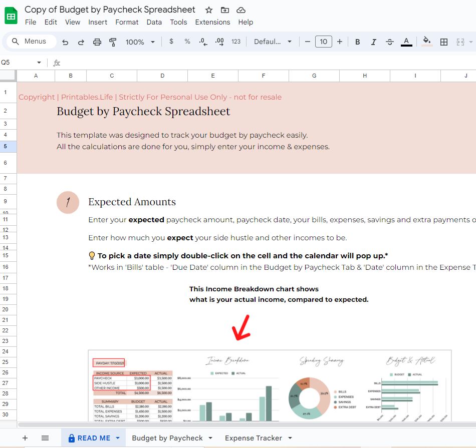Click the document title text
Viewport: 476px width, 448px height.
[110, 10]
